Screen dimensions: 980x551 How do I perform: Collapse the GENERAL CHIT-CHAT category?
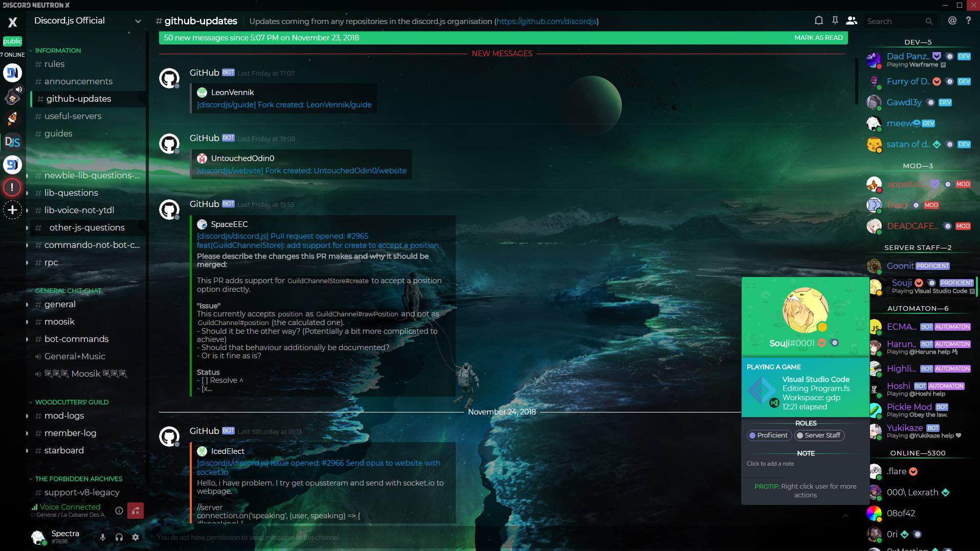(65, 291)
